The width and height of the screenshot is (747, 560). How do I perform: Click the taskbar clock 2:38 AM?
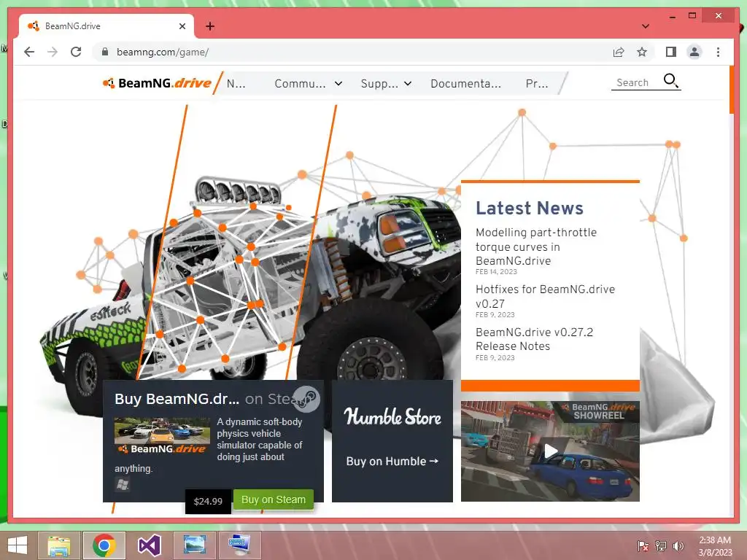coord(715,546)
